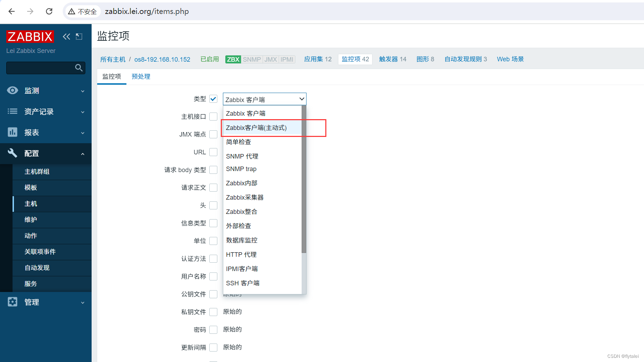
Task: Click the green ZBX availability badge
Action: [233, 59]
